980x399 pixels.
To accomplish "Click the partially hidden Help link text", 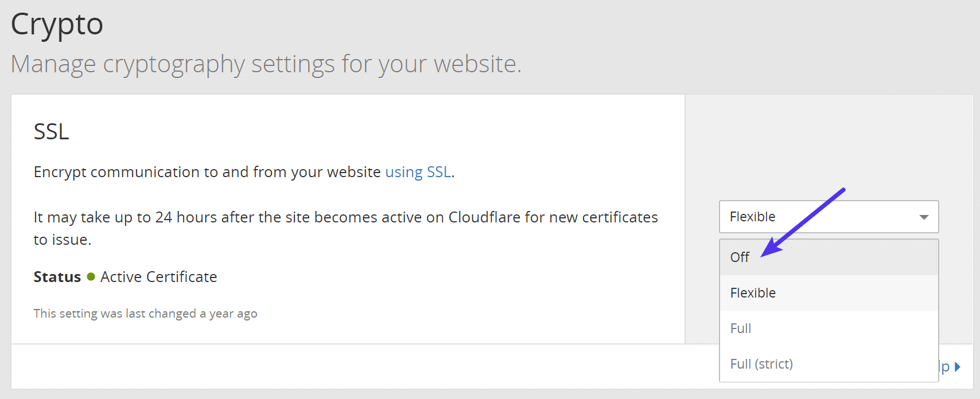I will point(944,367).
